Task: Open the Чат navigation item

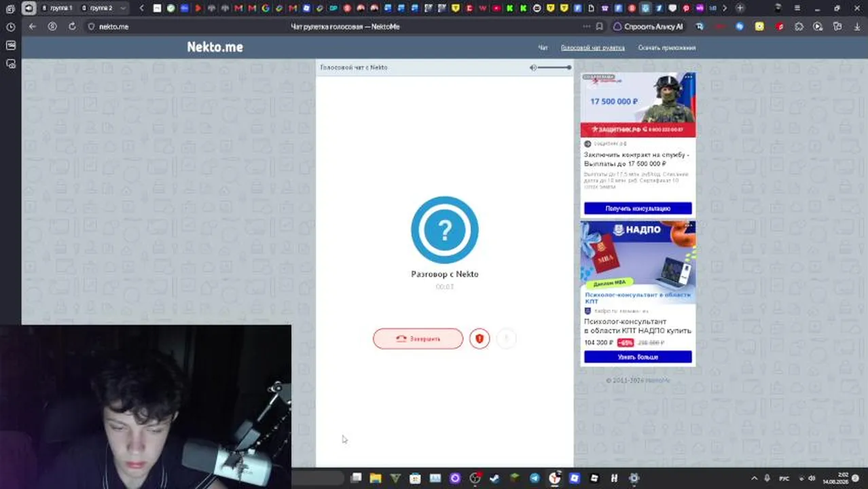Action: (543, 48)
